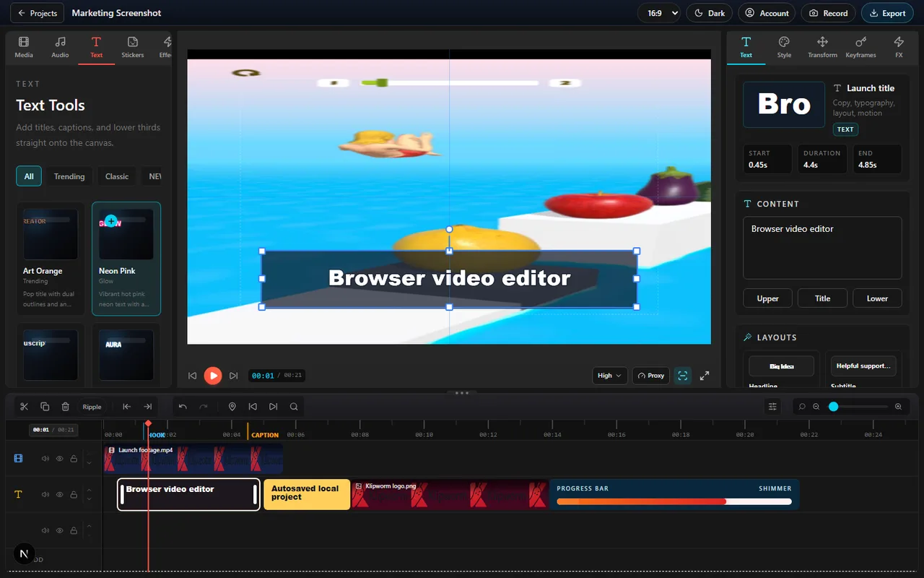The width and height of the screenshot is (924, 578).
Task: Play the preview with the orange button
Action: click(x=213, y=376)
